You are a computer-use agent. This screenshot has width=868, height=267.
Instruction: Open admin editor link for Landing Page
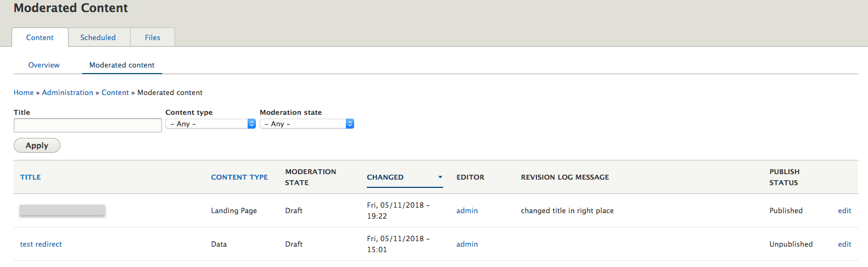click(467, 210)
